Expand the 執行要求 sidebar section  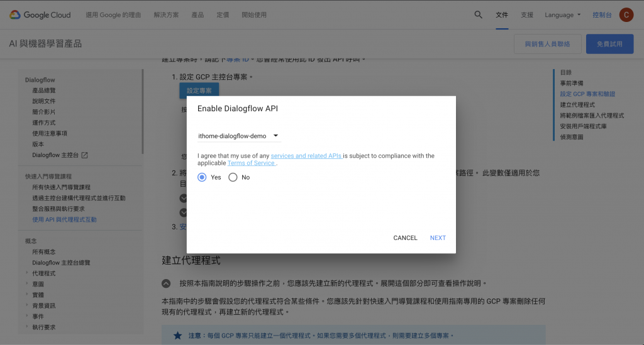click(x=27, y=327)
